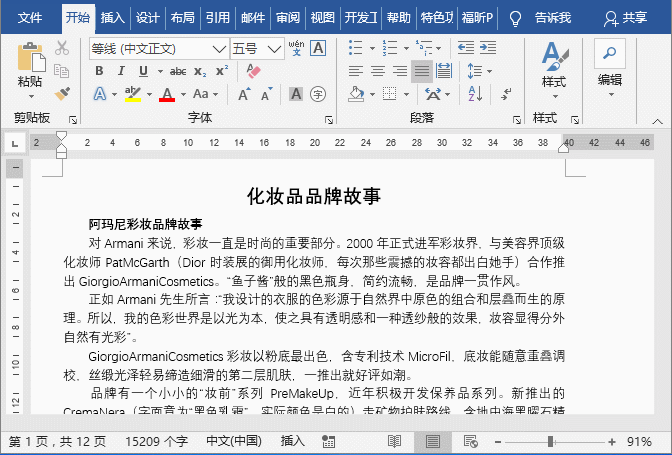This screenshot has height=455, width=672.
Task: Click the 共享 Share button
Action: click(625, 18)
